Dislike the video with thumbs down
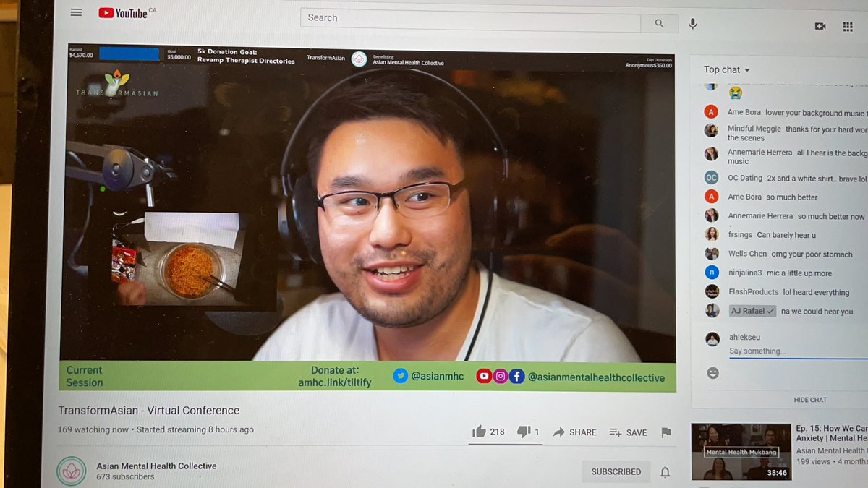 (x=524, y=432)
